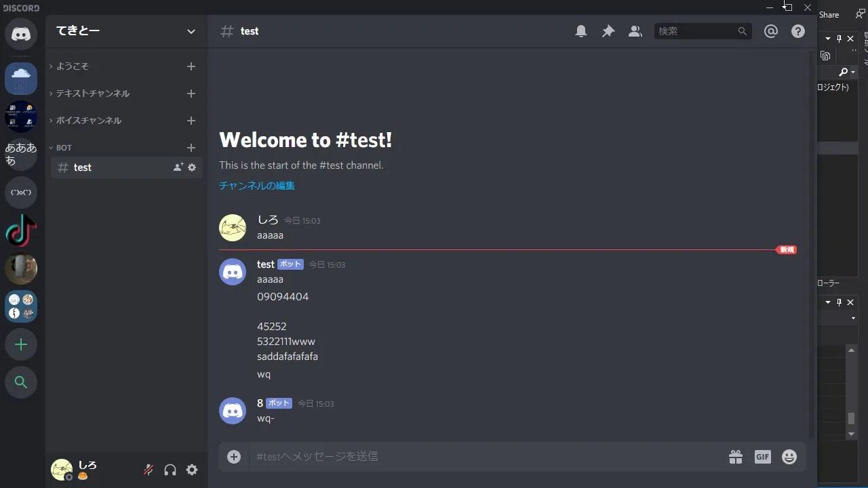Open the チャンネルの編集 link
Viewport: 868px width, 488px height.
[257, 186]
